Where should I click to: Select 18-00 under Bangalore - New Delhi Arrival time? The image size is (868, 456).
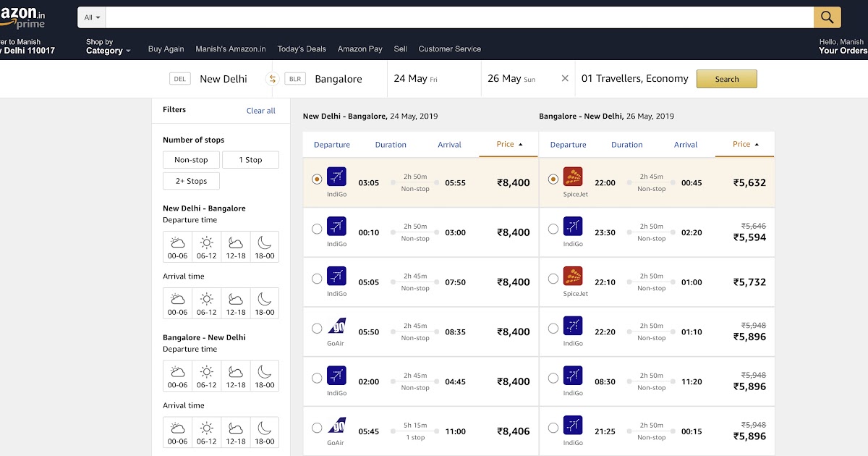[265, 432]
